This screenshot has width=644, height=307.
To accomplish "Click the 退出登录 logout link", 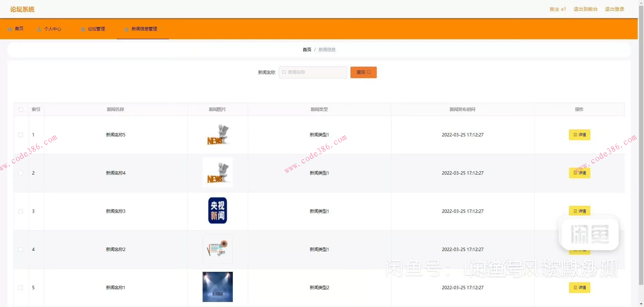I will pyautogui.click(x=615, y=9).
